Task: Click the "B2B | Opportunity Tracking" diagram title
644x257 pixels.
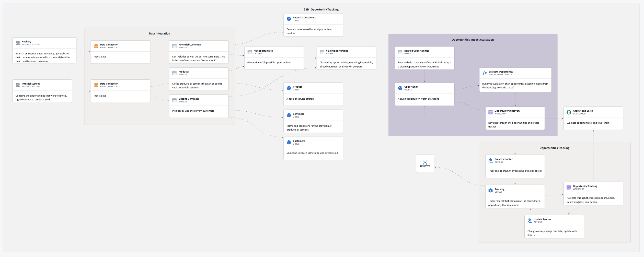Action: coord(321,10)
